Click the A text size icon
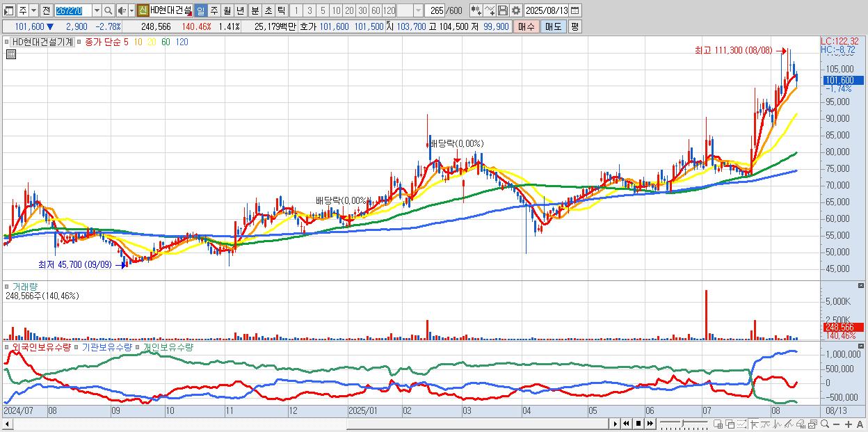868x432 pixels. click(860, 424)
